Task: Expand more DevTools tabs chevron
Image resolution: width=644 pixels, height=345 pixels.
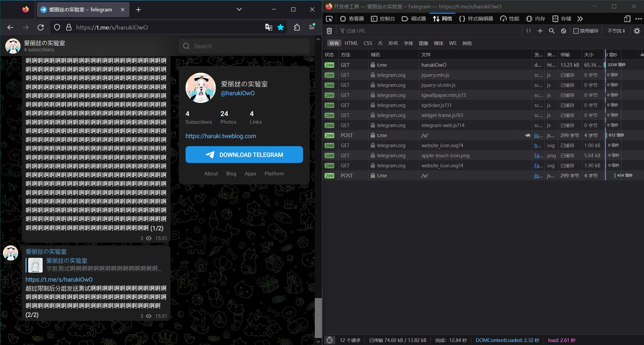Action: (580, 19)
